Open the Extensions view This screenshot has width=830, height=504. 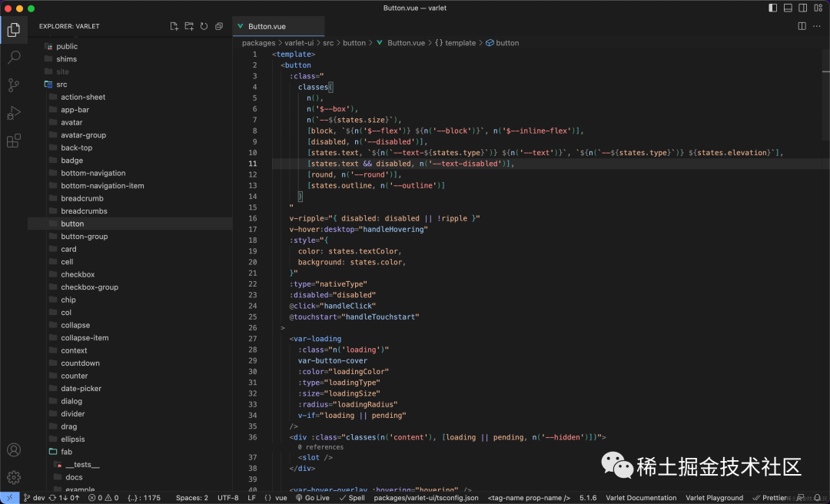pyautogui.click(x=14, y=141)
